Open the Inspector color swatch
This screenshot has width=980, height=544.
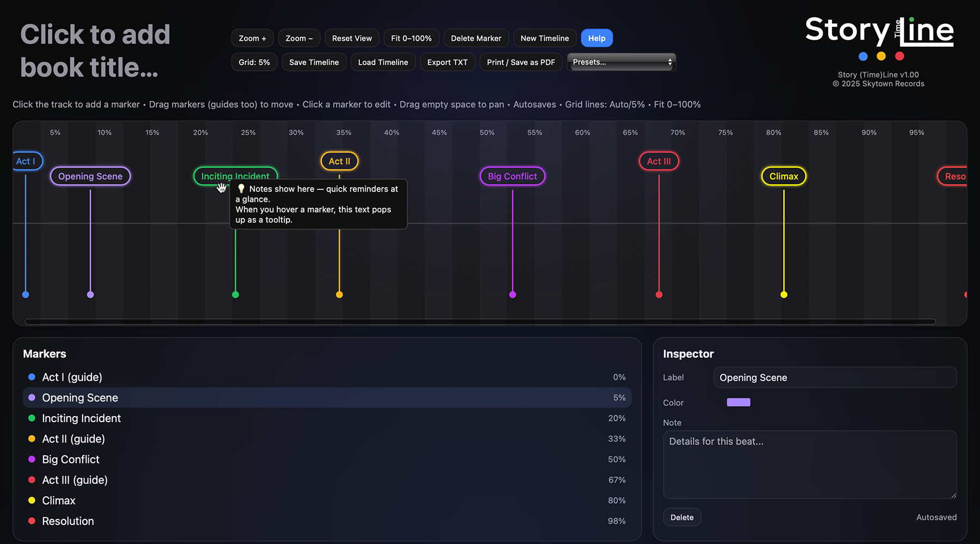click(x=738, y=403)
